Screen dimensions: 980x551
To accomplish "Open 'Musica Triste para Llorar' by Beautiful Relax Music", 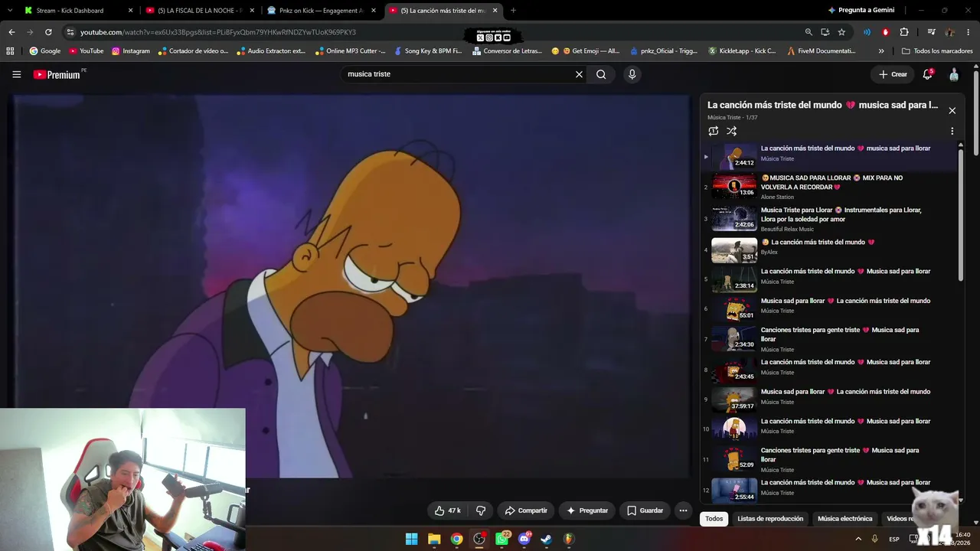I will click(841, 214).
